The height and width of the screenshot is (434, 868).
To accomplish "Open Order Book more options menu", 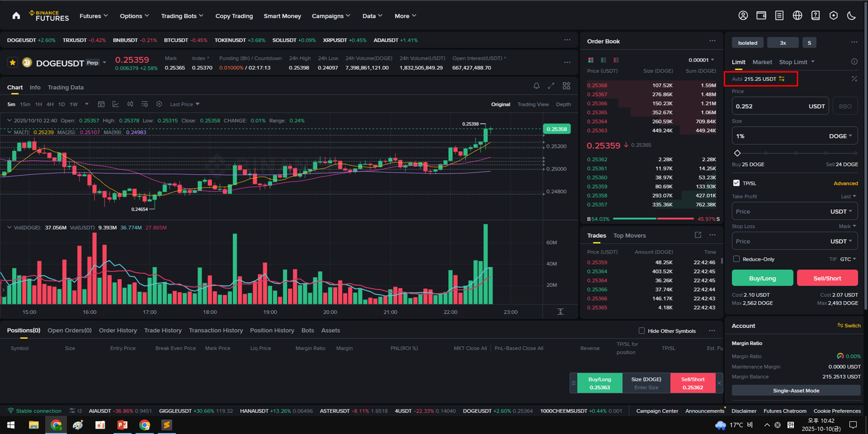I will pyautogui.click(x=712, y=41).
